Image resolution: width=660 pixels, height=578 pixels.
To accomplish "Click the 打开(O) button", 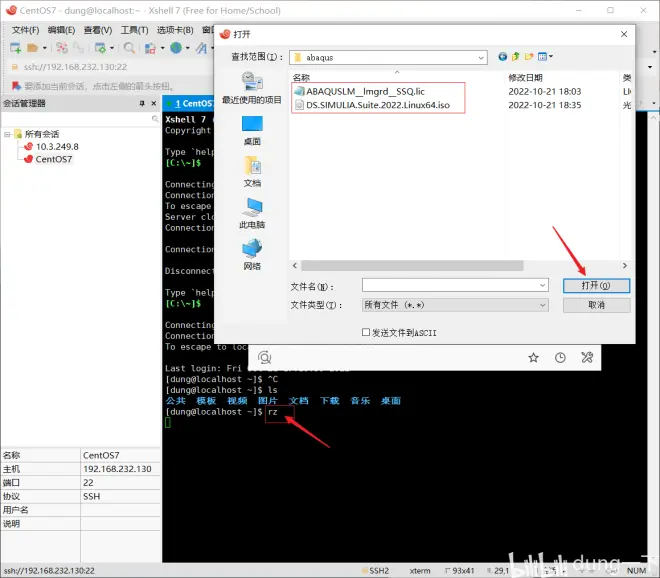I will [x=596, y=286].
